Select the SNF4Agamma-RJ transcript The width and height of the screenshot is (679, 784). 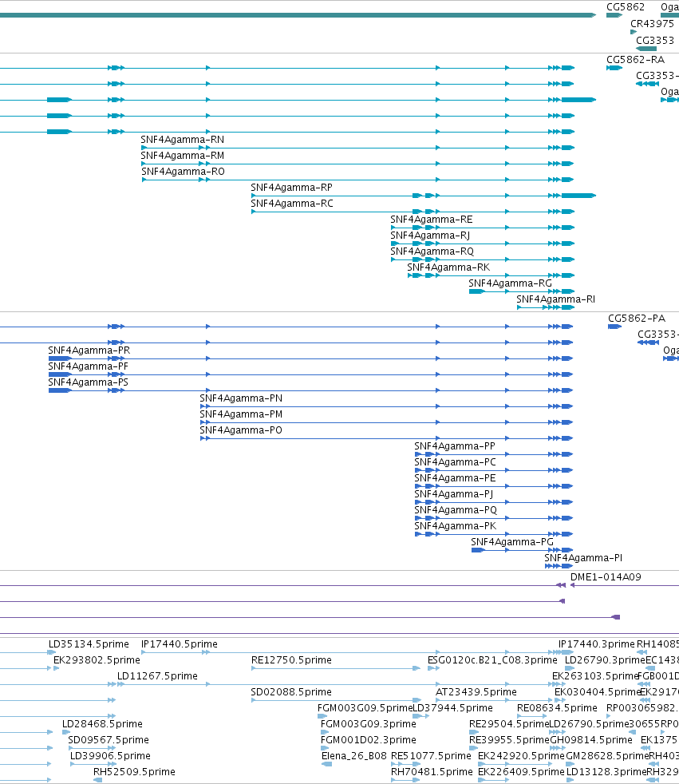(430, 236)
